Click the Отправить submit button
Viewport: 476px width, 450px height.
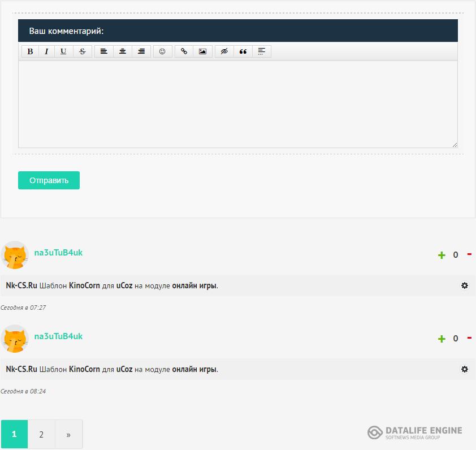tap(49, 180)
